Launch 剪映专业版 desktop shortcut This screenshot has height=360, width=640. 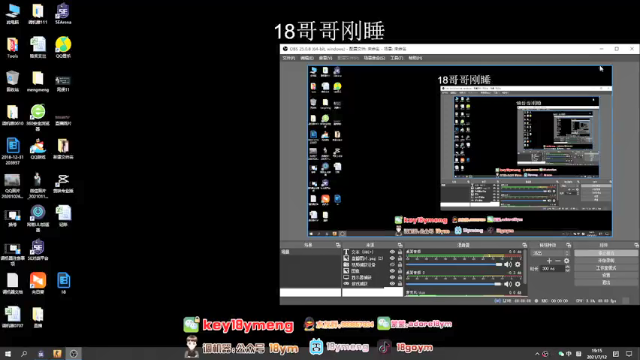(x=63, y=182)
